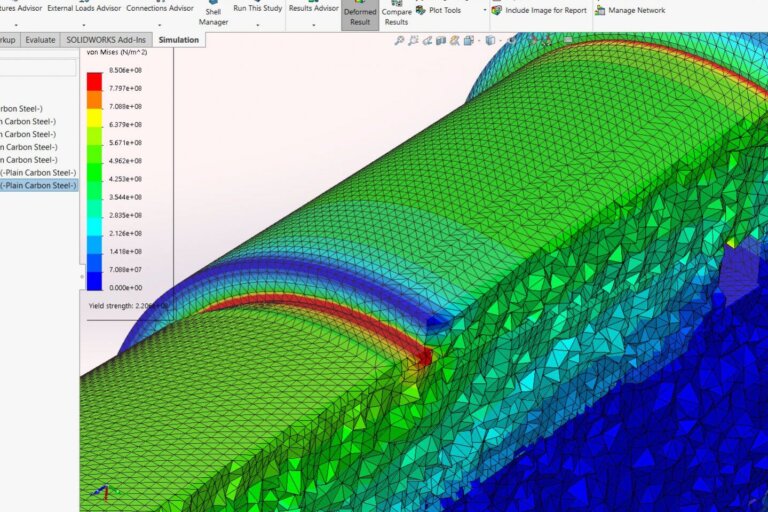Switch to the SOLIDWORKS Add-Ins tab
This screenshot has width=768, height=512.
[x=106, y=40]
